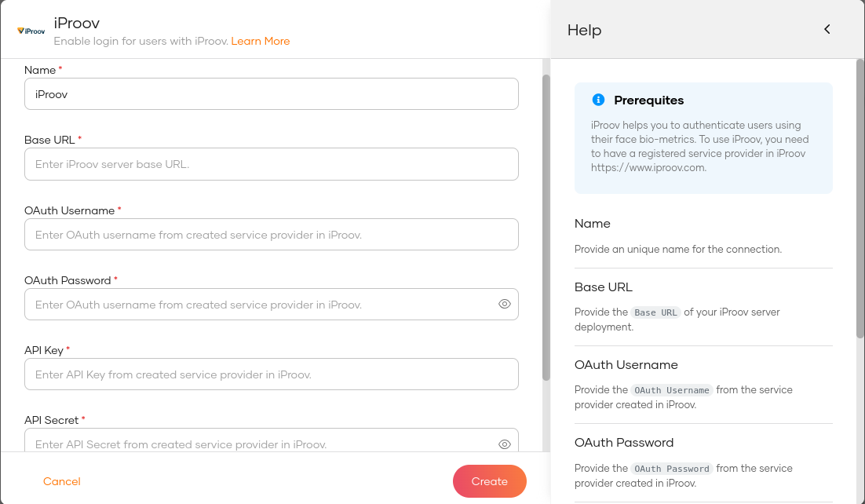Cancel the iProov connection setup

(x=62, y=481)
